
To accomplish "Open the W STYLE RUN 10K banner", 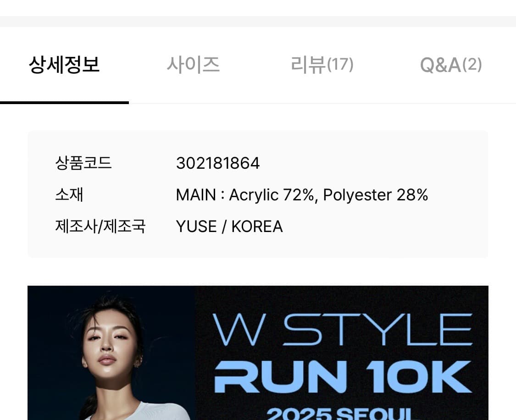I will point(258,353).
